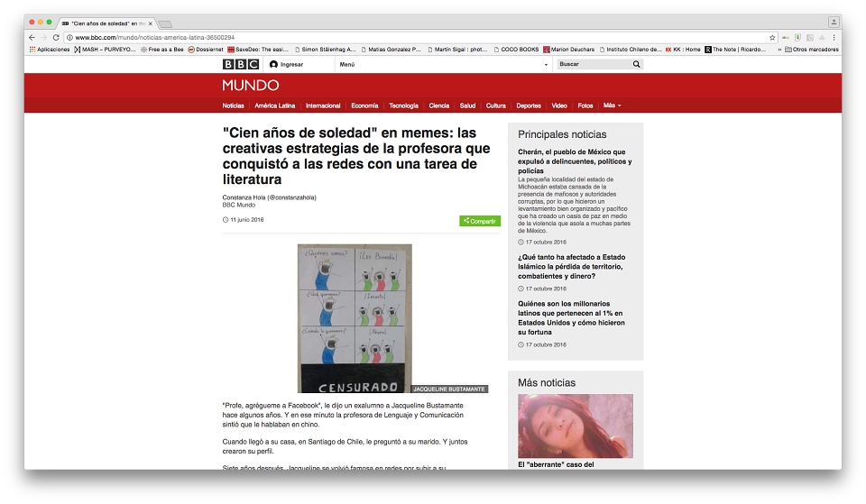Viewport: 866px width, 504px height.
Task: Click Ingresar to sign in
Action: click(x=286, y=65)
